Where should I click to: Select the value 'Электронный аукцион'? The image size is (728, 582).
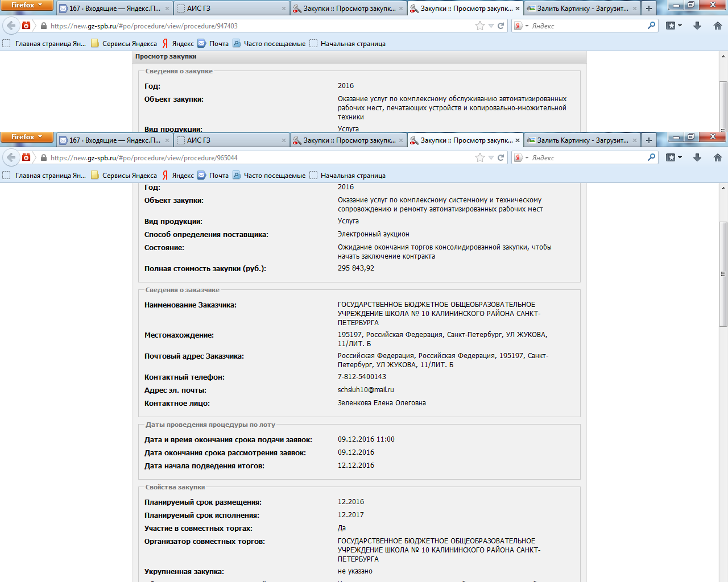click(x=374, y=234)
